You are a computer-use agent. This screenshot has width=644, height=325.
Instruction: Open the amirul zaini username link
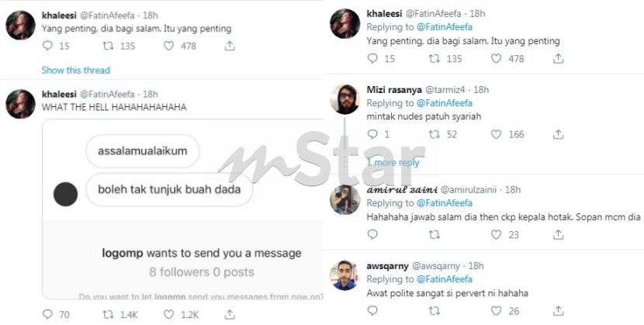click(x=469, y=189)
